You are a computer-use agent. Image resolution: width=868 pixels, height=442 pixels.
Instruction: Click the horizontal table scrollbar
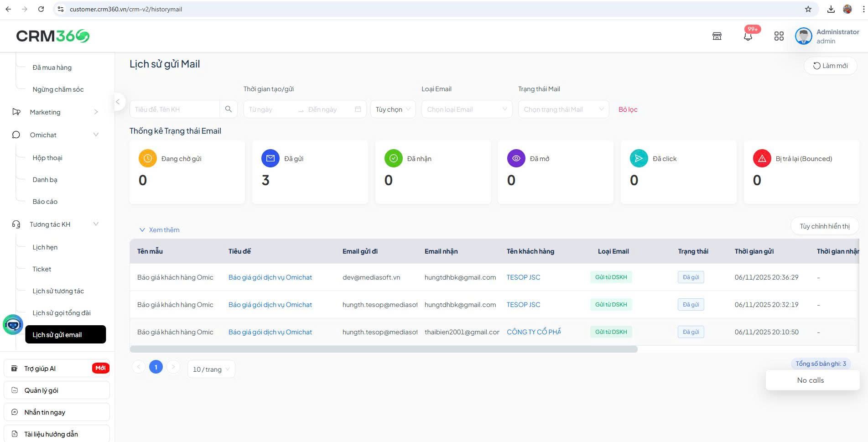coord(383,349)
